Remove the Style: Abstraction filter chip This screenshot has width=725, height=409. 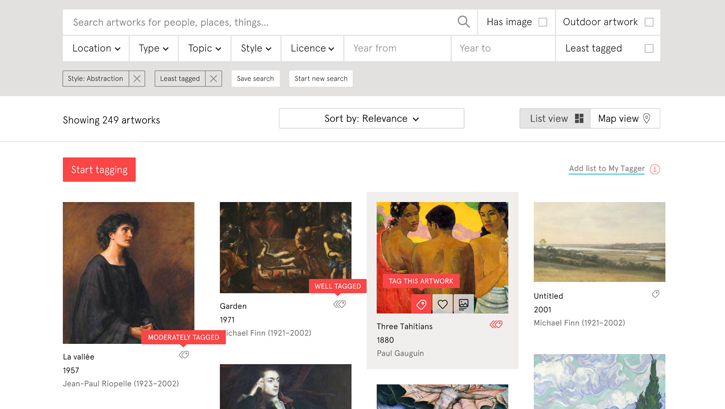(x=137, y=79)
